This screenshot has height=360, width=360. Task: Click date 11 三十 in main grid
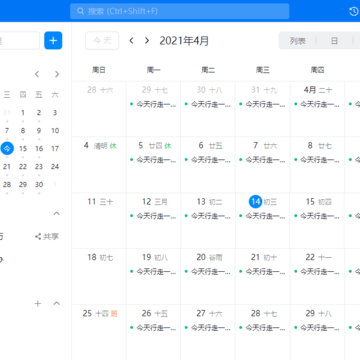[x=100, y=202]
